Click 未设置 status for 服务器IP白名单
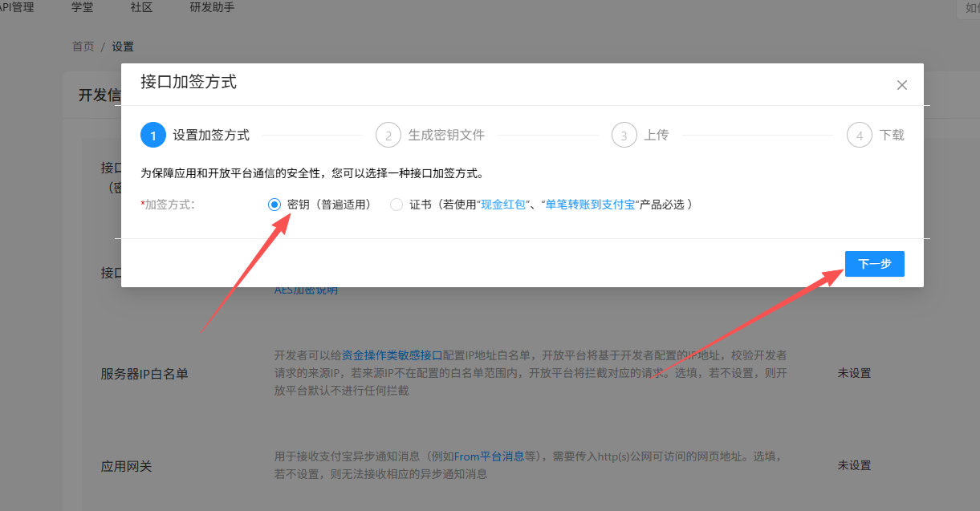The height and width of the screenshot is (511, 980). click(x=854, y=373)
